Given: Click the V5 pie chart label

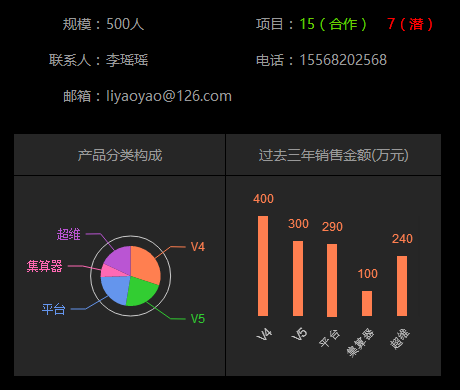Looking at the screenshot, I should point(198,319).
